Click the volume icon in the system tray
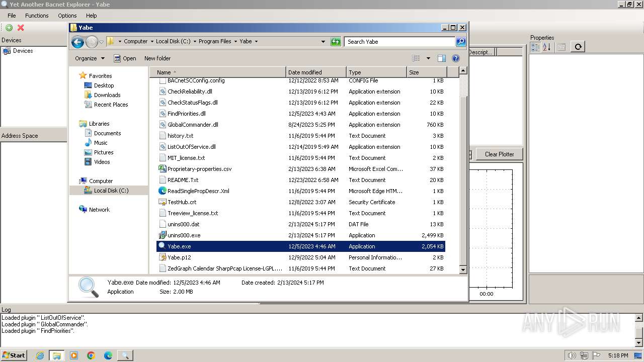The image size is (644, 362). (x=572, y=355)
